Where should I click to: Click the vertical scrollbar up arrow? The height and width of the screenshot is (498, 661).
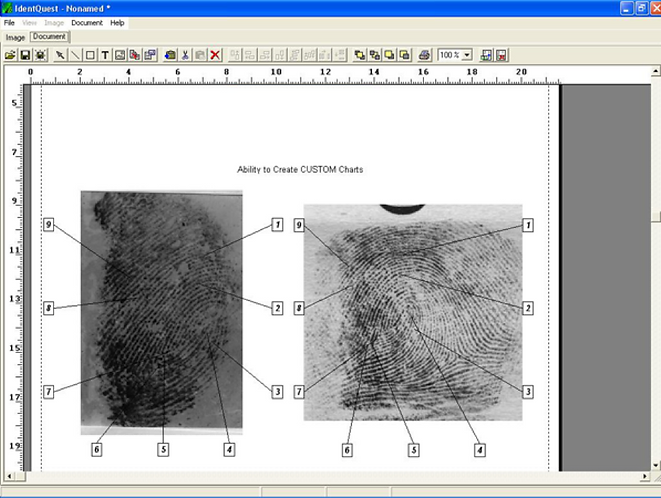(x=656, y=71)
